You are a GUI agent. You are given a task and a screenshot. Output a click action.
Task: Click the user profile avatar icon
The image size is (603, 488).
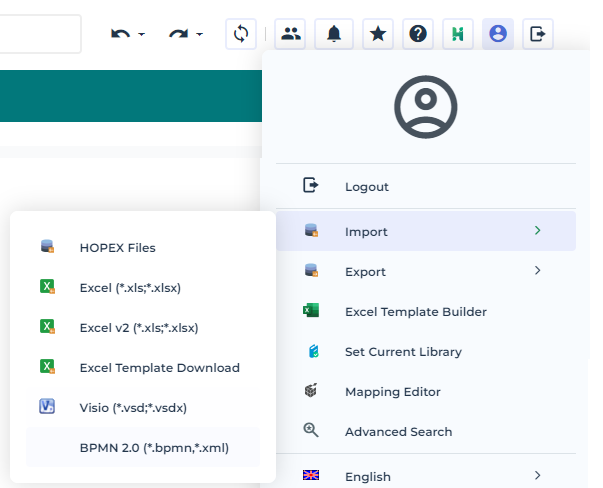click(x=498, y=34)
